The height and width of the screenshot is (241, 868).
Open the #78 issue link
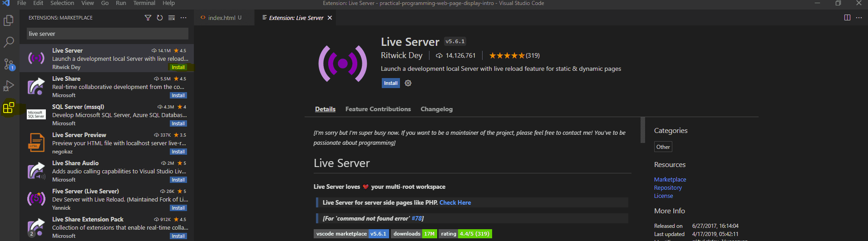(417, 218)
